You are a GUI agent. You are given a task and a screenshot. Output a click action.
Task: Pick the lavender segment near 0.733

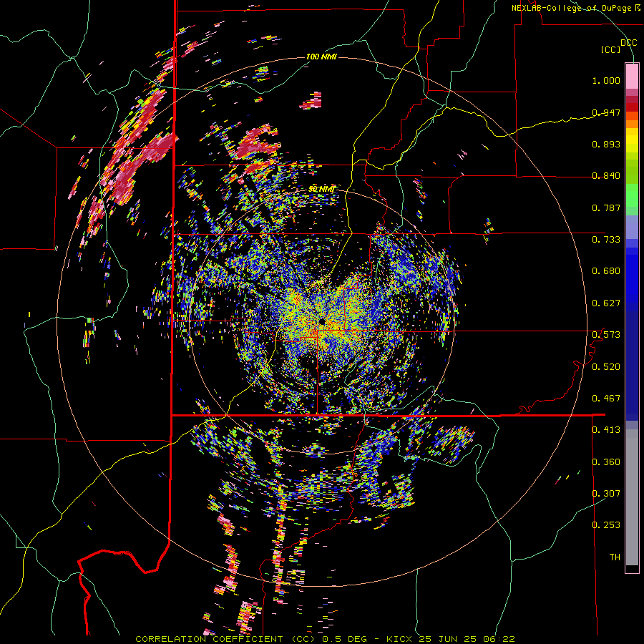(632, 227)
